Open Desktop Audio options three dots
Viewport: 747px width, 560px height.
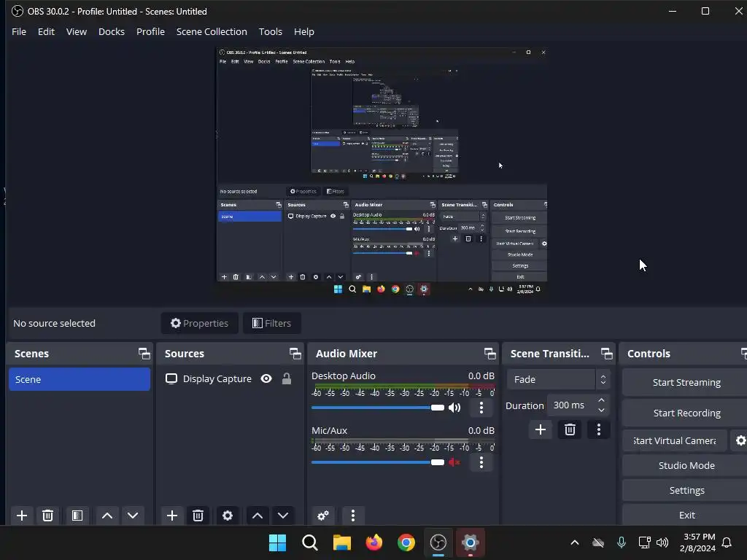coord(481,408)
